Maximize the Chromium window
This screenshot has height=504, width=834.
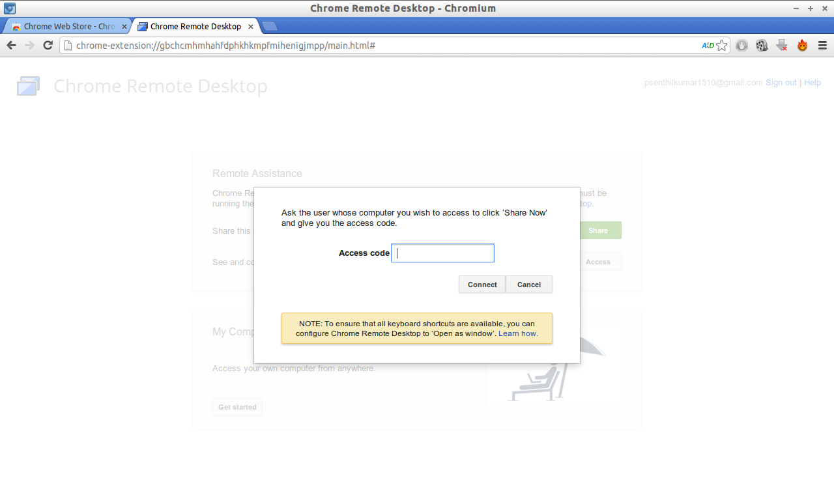pyautogui.click(x=811, y=8)
